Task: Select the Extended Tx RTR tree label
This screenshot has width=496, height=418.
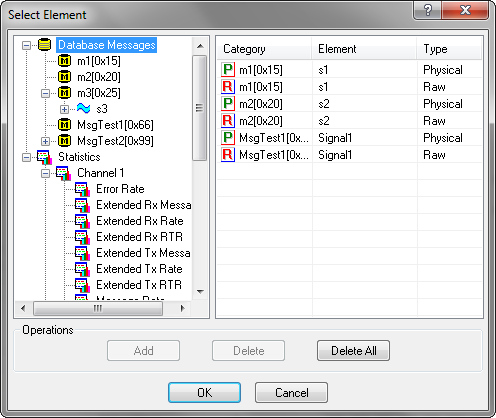Action: tap(139, 285)
